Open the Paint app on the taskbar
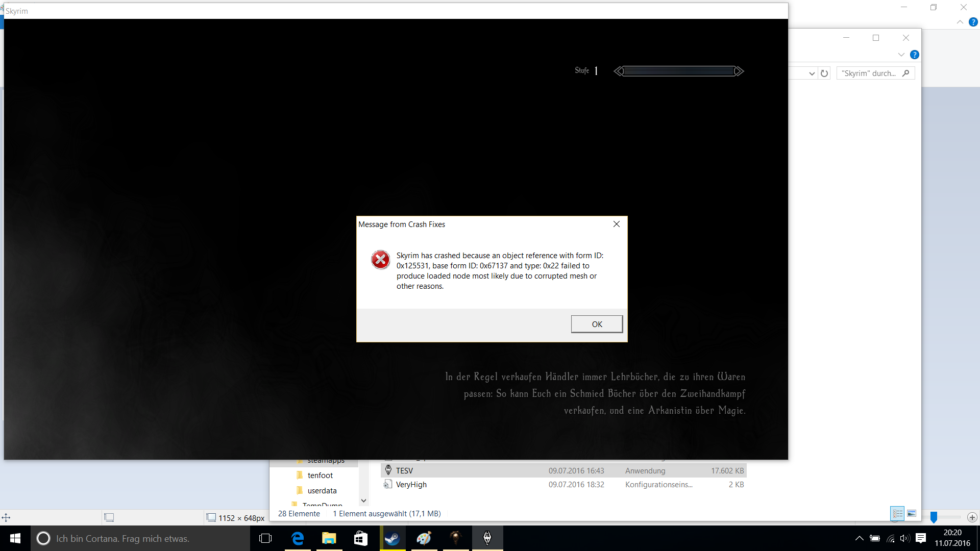The image size is (980, 551). coord(424,538)
